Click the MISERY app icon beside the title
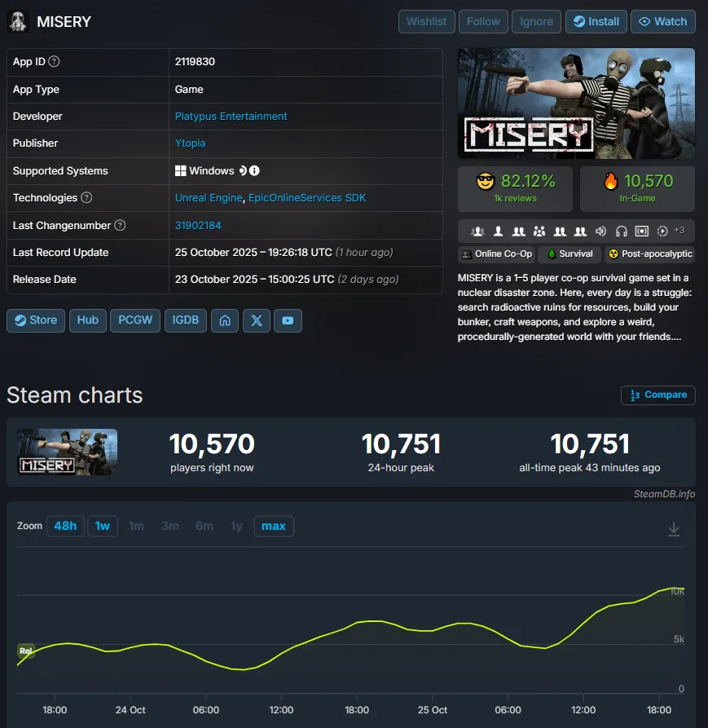 click(x=18, y=21)
